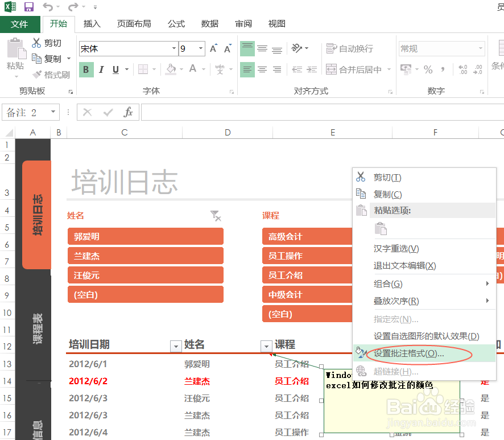Click 复制 in the context menu
Screen dimensions: 504x440
[386, 194]
